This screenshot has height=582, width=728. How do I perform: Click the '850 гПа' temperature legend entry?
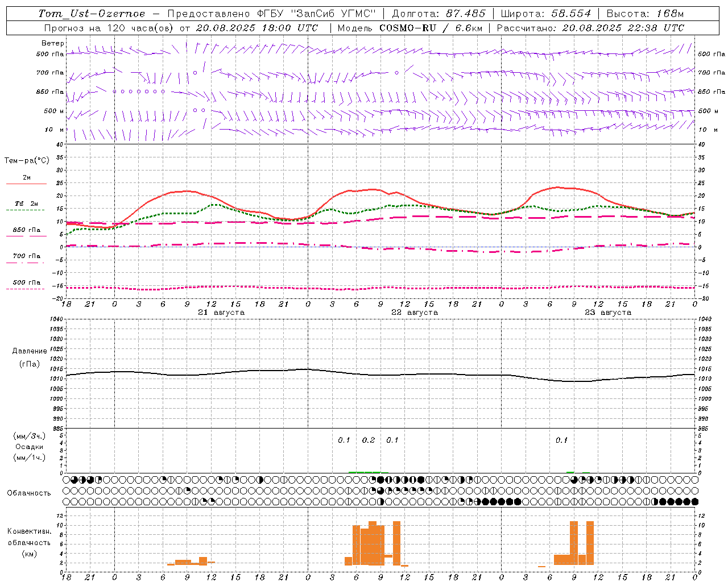coord(27,230)
